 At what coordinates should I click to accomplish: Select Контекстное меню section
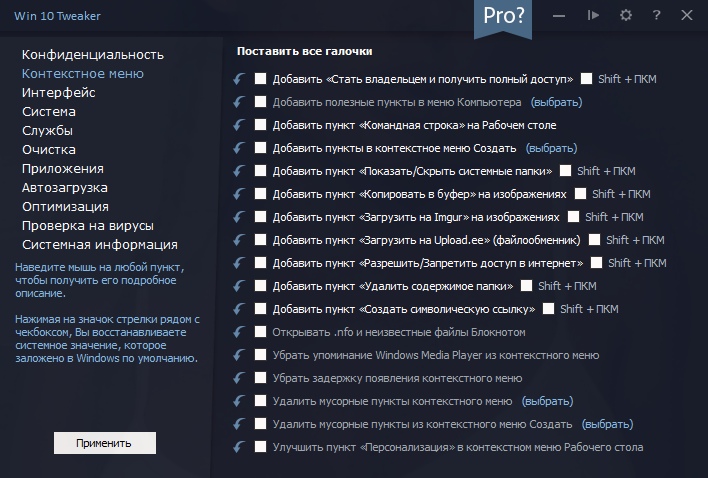click(83, 74)
